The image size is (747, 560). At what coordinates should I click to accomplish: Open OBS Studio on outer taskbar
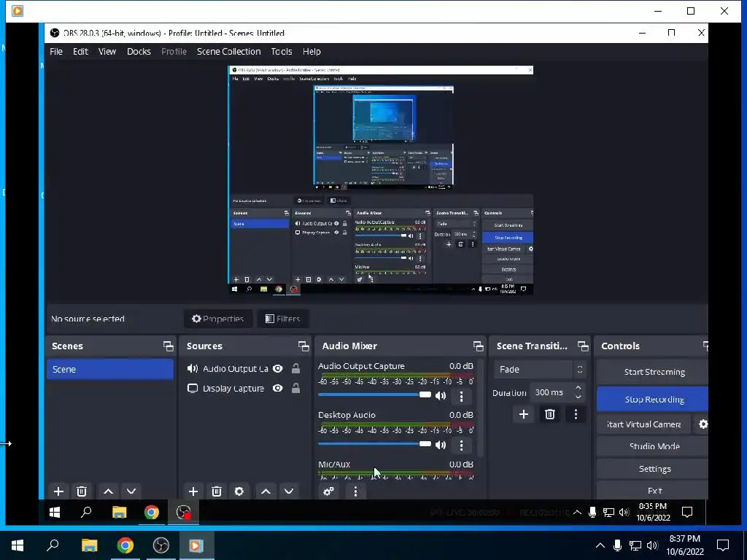pos(161,545)
